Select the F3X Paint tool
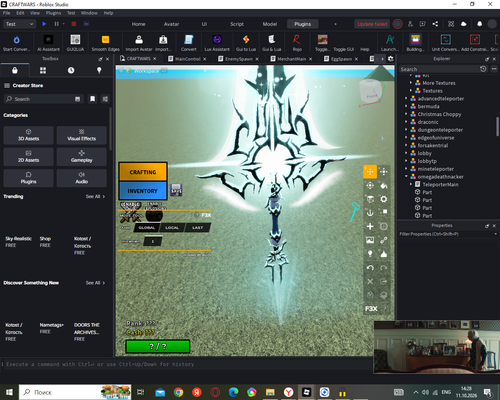Viewport: 500px width, 400px height. (x=384, y=185)
